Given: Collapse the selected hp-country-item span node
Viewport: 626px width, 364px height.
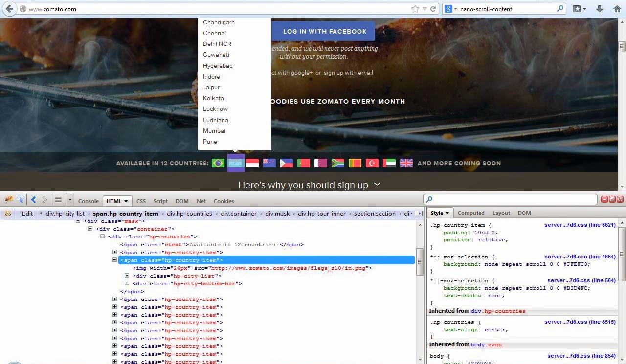Looking at the screenshot, I should click(x=114, y=260).
